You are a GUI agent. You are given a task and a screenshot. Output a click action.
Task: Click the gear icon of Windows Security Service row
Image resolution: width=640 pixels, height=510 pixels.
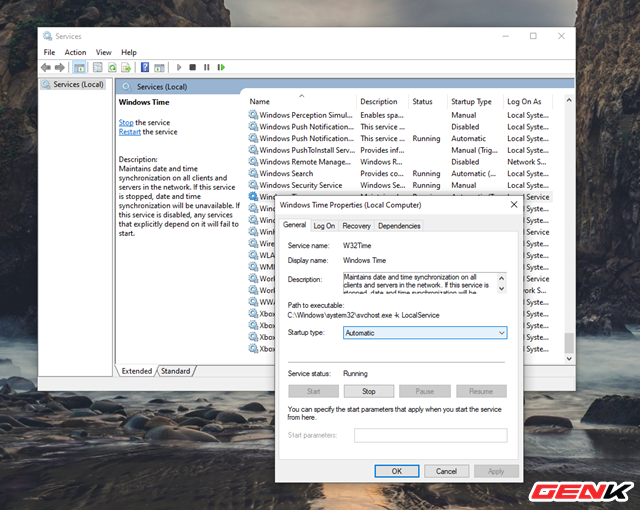(253, 185)
